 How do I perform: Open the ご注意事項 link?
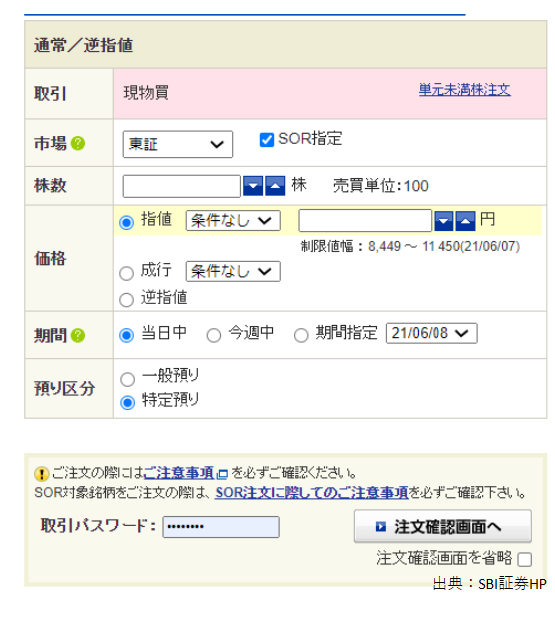point(179,473)
